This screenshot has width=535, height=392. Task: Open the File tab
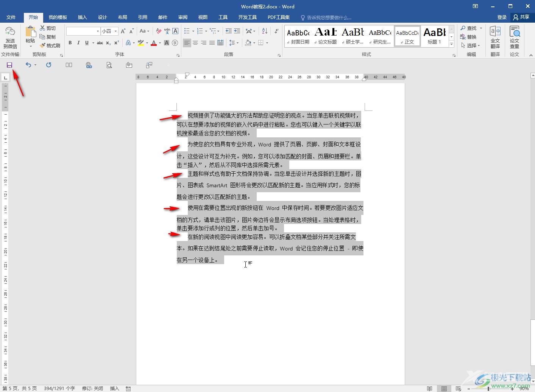11,17
